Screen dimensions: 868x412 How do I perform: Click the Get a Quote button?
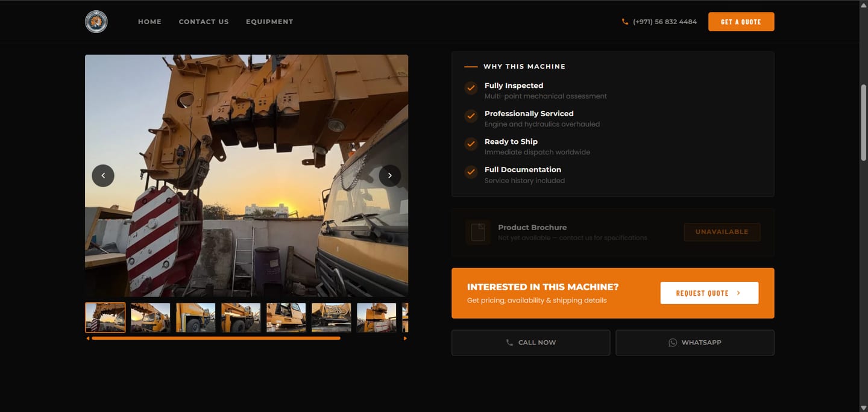(741, 22)
